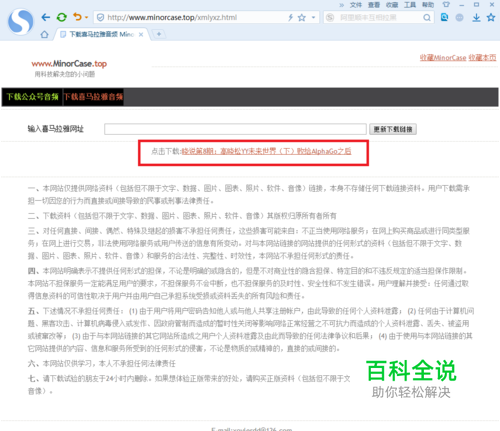Image resolution: width=500 pixels, height=431 pixels.
Task: Open the 查看 menu
Action: click(x=374, y=5)
